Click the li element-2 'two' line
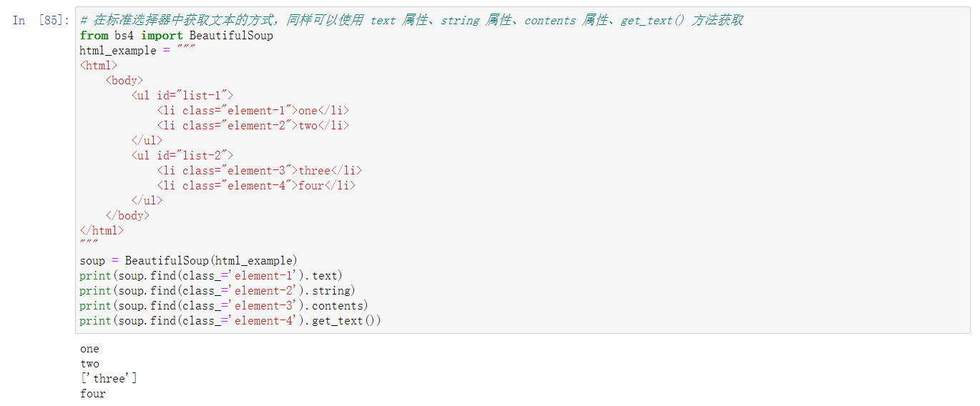Image resolution: width=980 pixels, height=406 pixels. 253,125
